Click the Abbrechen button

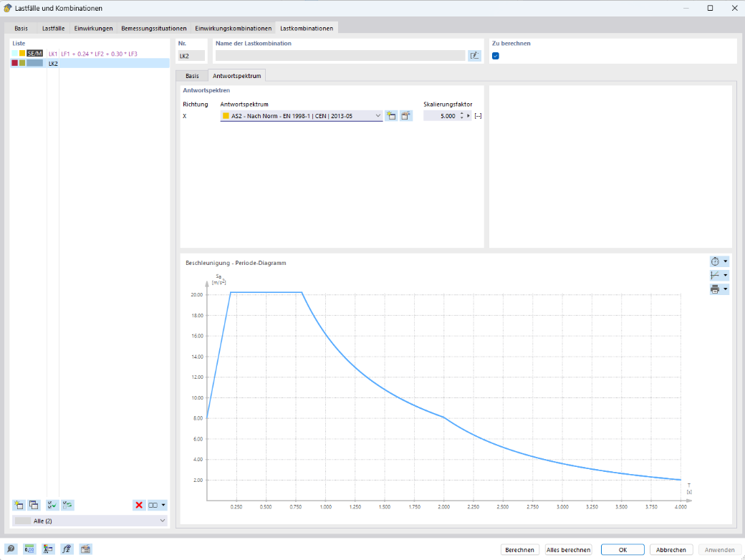coord(671,549)
